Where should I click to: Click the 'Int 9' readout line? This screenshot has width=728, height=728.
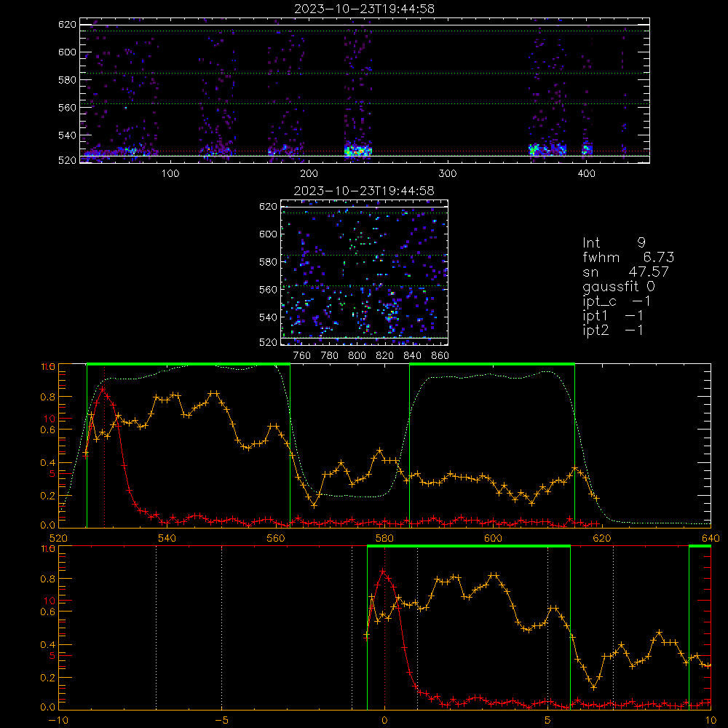pyautogui.click(x=614, y=242)
